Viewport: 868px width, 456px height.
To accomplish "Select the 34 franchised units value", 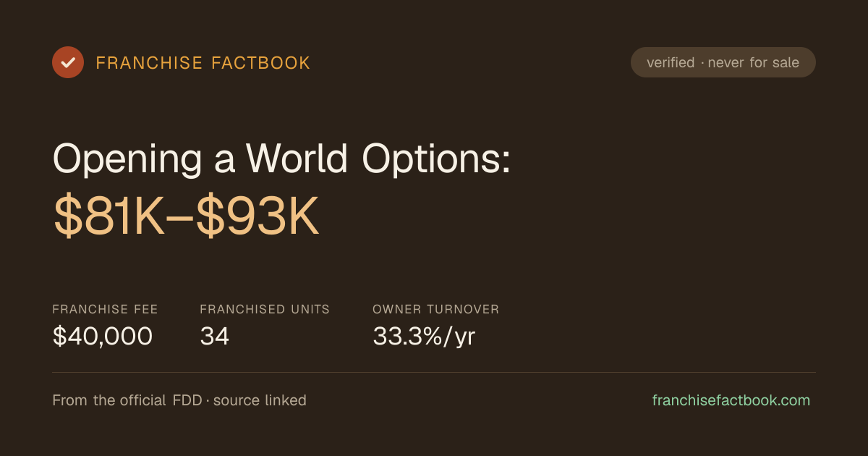I will pyautogui.click(x=215, y=337).
